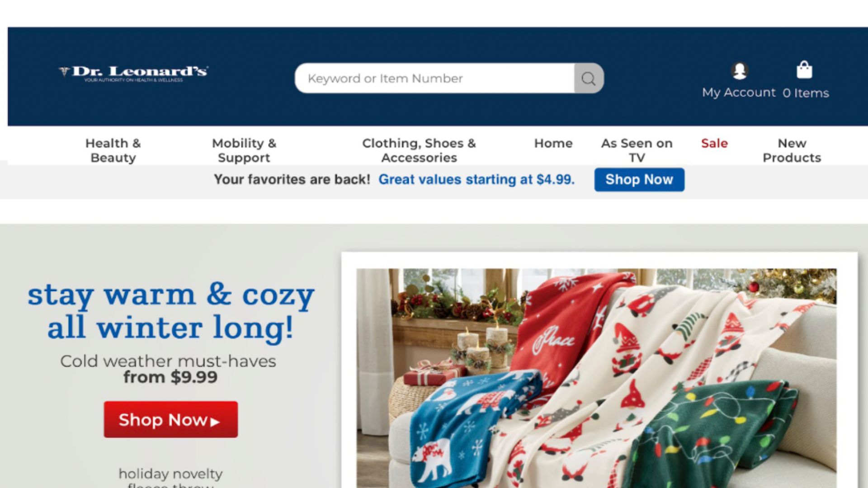This screenshot has width=868, height=488.
Task: Click Great values starting at $4.99 link
Action: coord(476,180)
